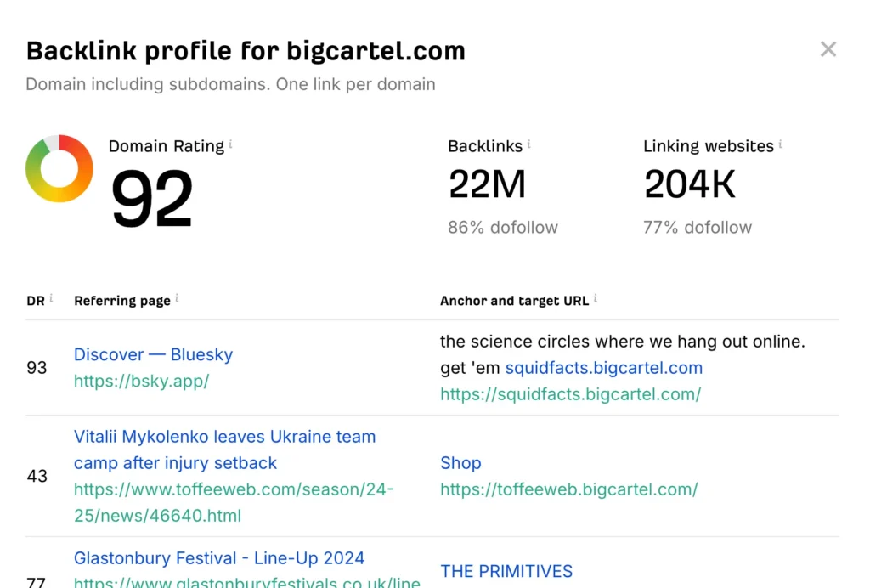
Task: Click the https://squidfacts.bigcartel.com/ target URL
Action: 571,394
